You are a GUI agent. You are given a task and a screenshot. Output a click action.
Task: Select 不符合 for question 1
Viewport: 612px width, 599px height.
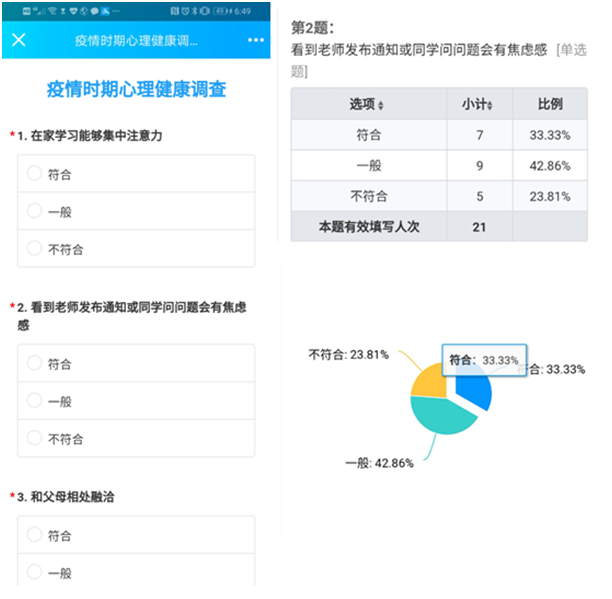(35, 248)
